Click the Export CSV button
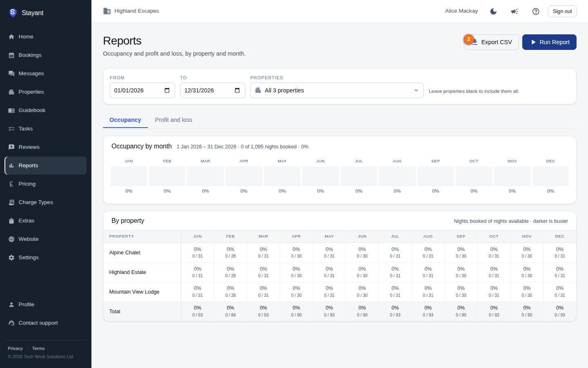Viewport: 588px width, 368px height. 491,42
